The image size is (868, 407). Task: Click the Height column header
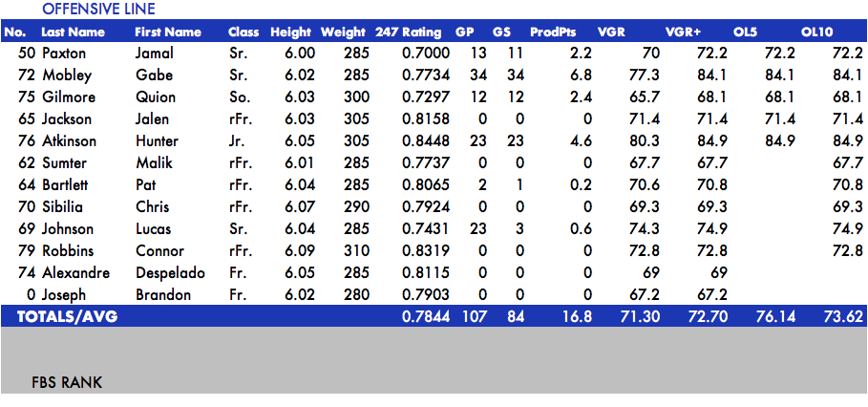(290, 32)
